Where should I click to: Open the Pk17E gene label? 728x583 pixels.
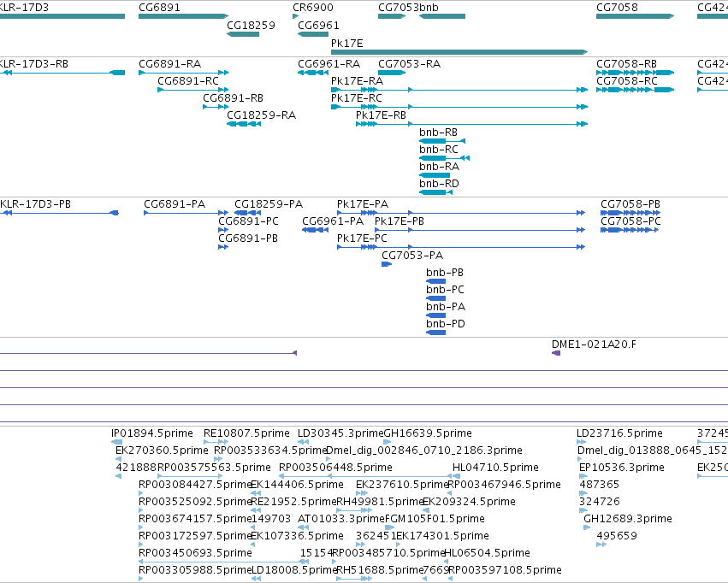(346, 43)
